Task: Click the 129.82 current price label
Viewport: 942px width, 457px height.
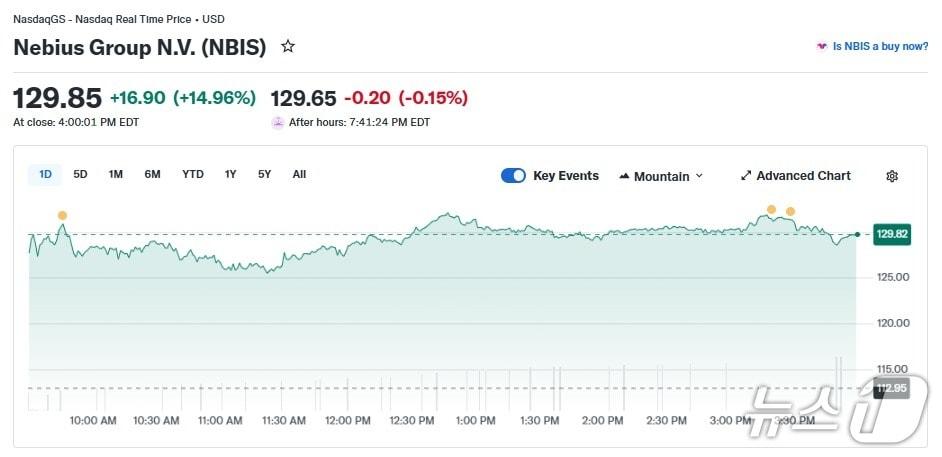Action: pos(890,234)
